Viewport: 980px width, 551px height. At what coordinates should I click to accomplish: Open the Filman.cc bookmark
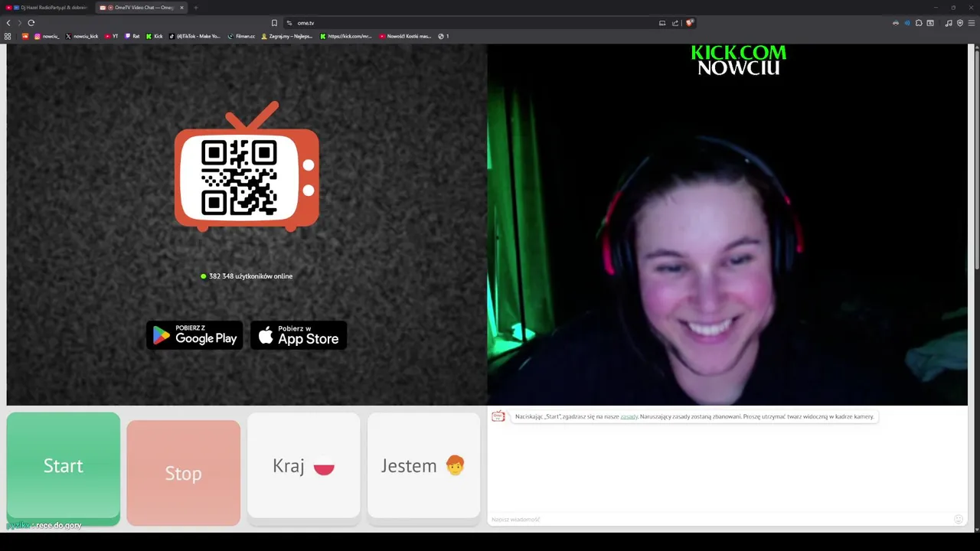pos(241,36)
